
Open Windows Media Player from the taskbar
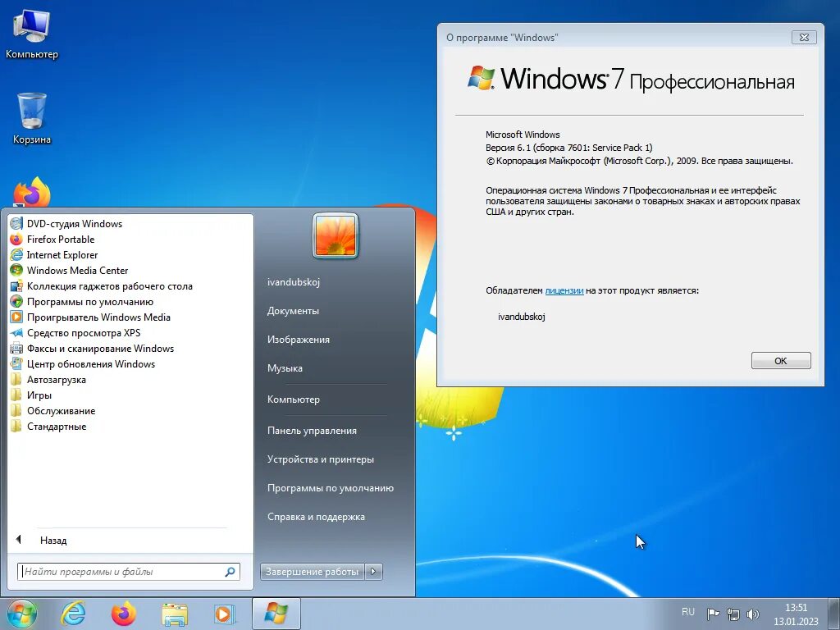[224, 613]
